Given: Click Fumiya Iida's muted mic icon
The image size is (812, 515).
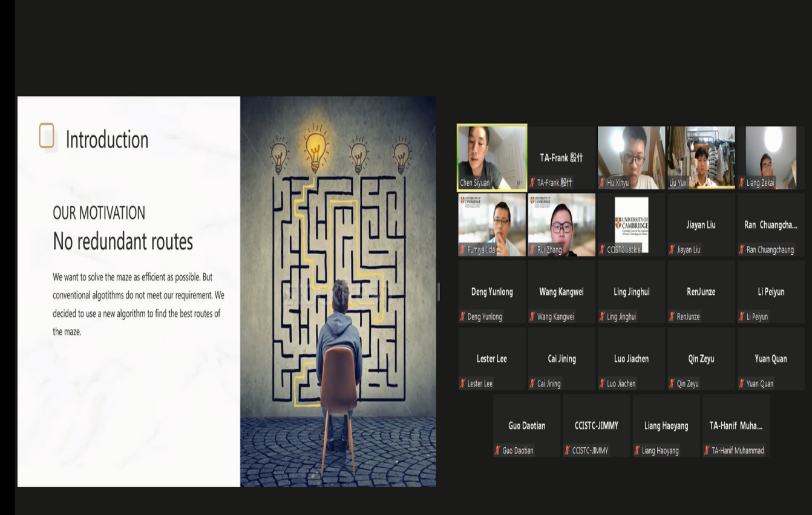Looking at the screenshot, I should coord(463,249).
